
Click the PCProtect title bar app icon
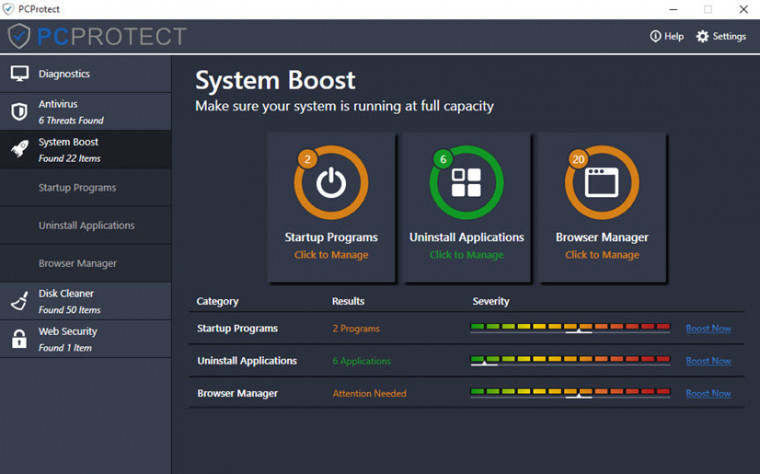pyautogui.click(x=8, y=9)
